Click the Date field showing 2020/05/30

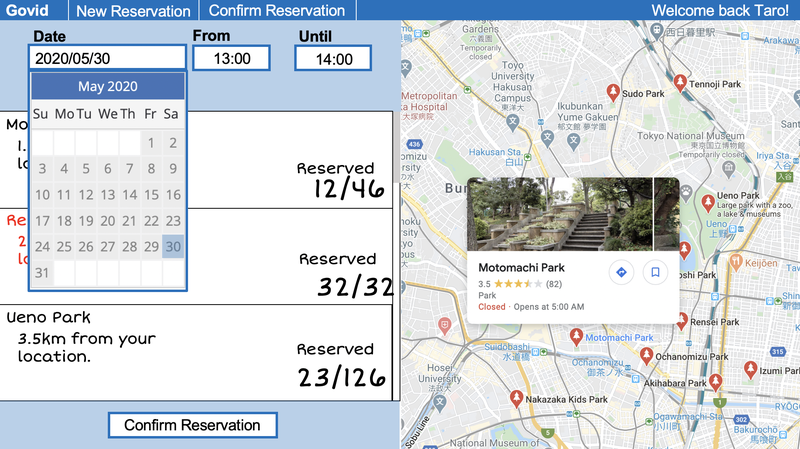[x=108, y=58]
